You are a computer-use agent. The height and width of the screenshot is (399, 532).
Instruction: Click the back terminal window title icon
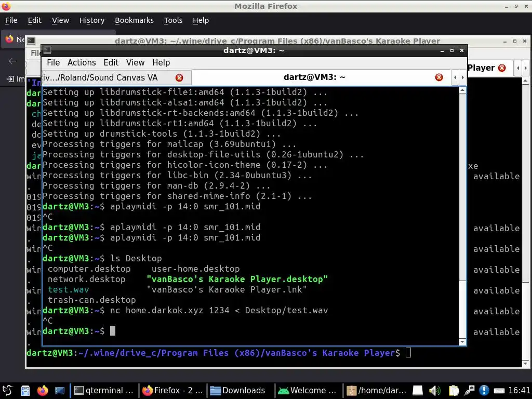[31, 41]
